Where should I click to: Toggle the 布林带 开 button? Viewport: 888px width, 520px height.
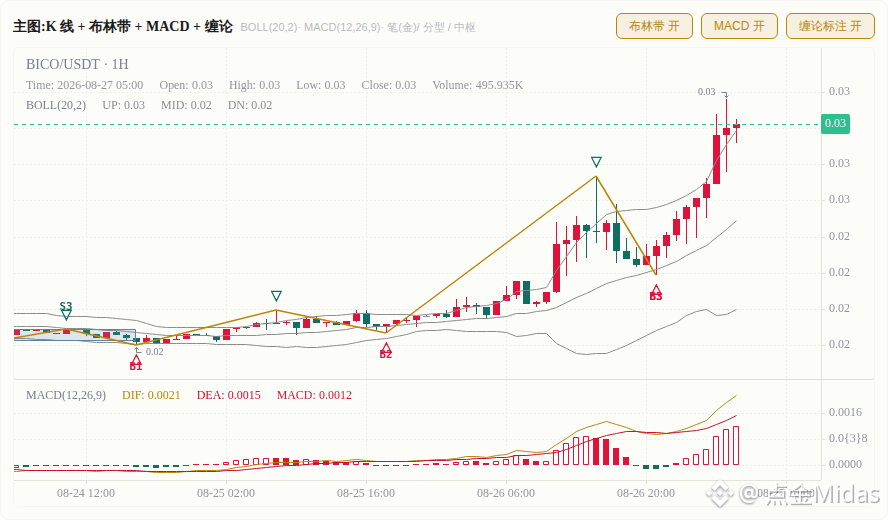pos(654,26)
